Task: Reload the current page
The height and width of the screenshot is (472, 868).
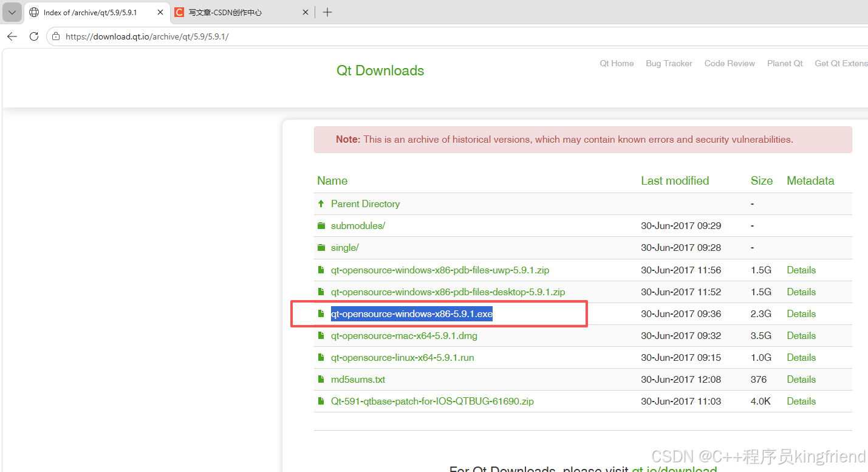Action: pos(34,36)
